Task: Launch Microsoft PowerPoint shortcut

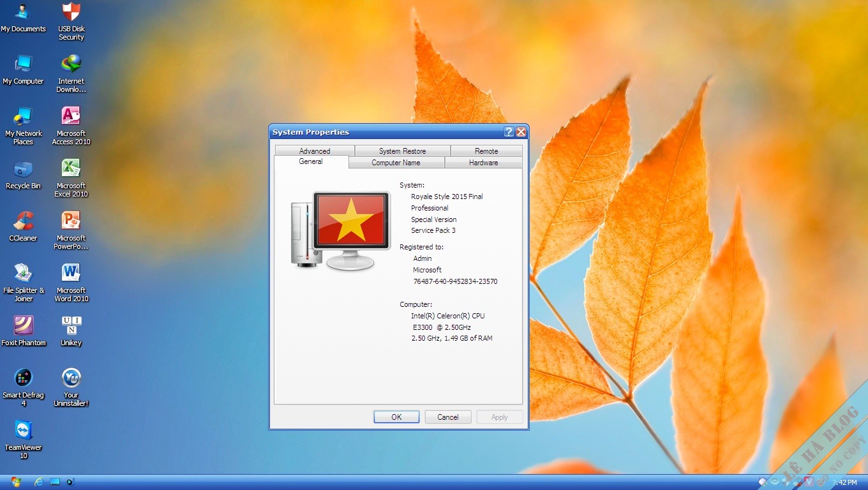Action: [71, 231]
